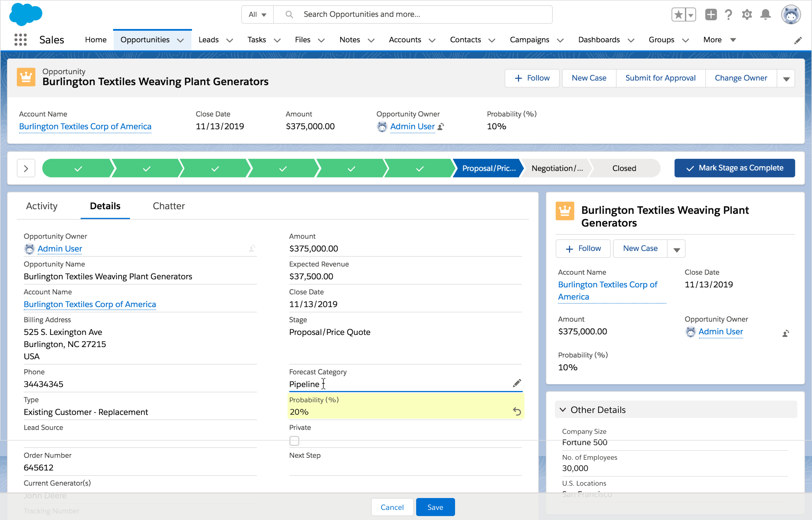Click the pencil icon for Forecast Category
812x520 pixels.
(517, 383)
